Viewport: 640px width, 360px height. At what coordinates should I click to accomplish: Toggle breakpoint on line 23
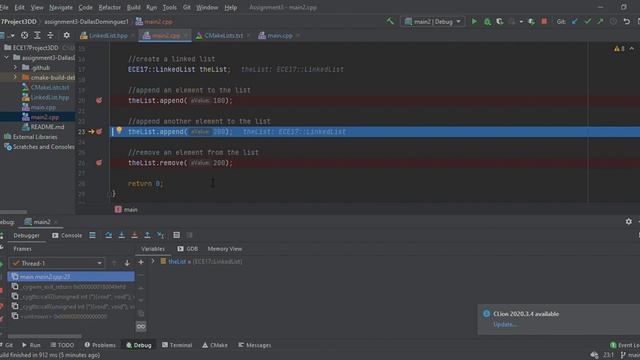[x=99, y=131]
